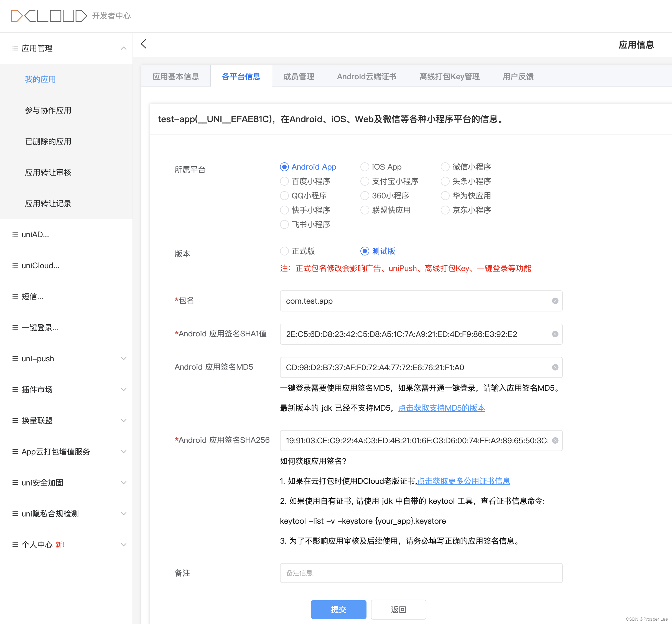The image size is (672, 624).
Task: Clear the package name field
Action: 555,301
